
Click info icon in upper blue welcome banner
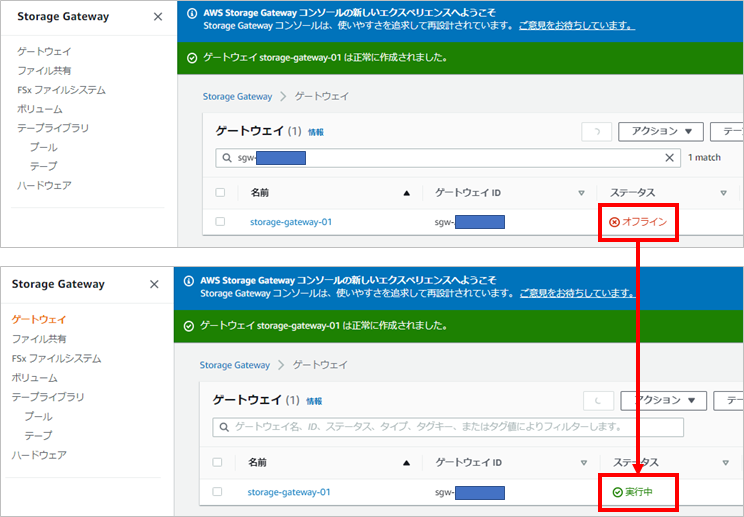pyautogui.click(x=192, y=13)
